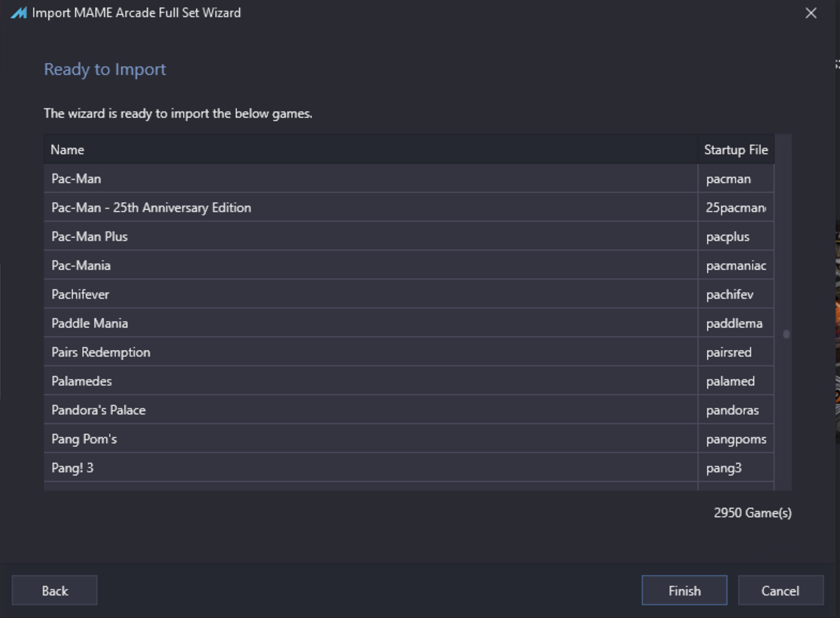Select the Paddle Mania row
Screen dimensions: 840x618
pyautogui.click(x=89, y=323)
